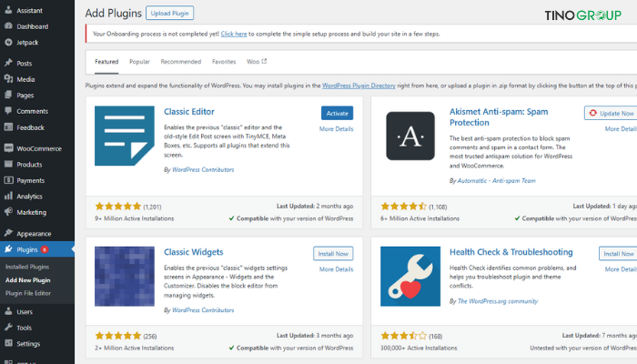
Task: Open Dashboard via its gauge icon
Action: 8,26
